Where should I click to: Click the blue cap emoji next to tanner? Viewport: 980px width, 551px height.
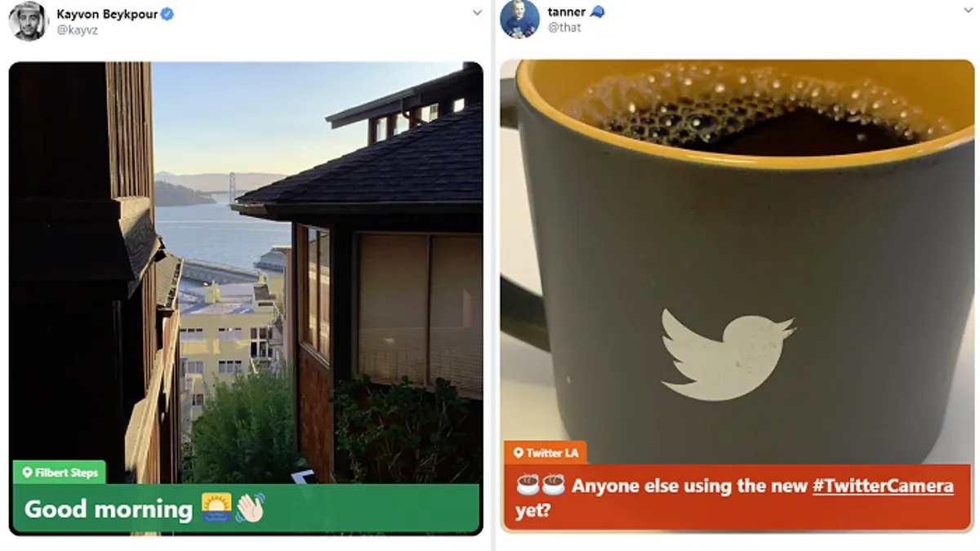598,11
